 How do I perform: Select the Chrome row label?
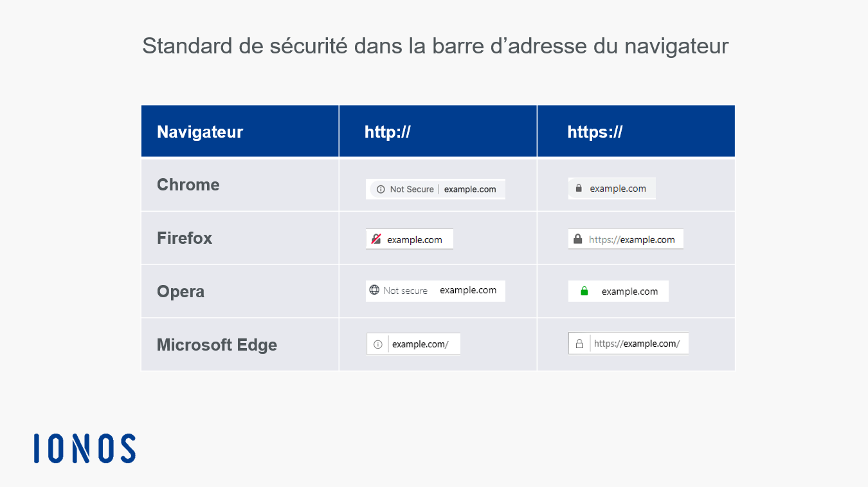(x=188, y=185)
